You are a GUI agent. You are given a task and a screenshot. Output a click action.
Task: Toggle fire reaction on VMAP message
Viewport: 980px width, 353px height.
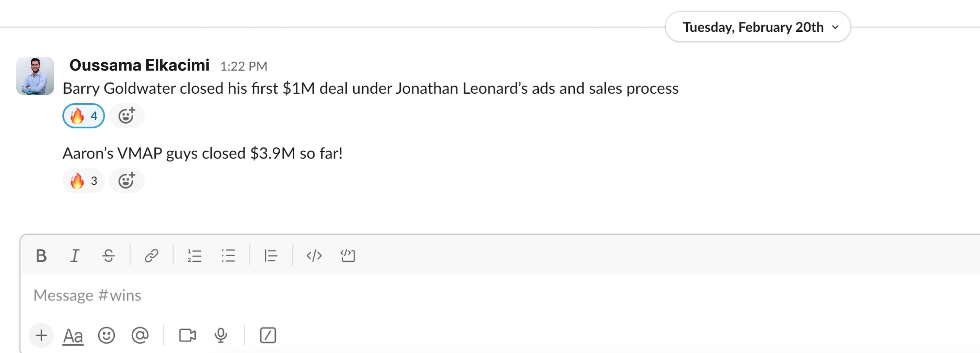point(83,181)
